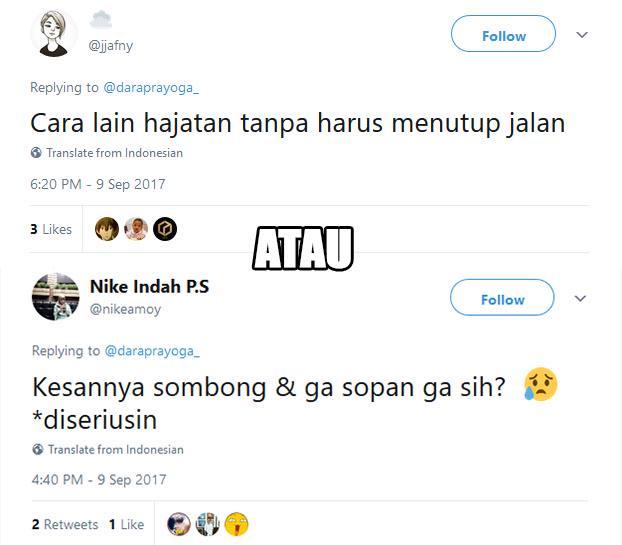Click the globe icon beside first Translate link
The width and height of the screenshot is (622, 545).
tap(36, 153)
